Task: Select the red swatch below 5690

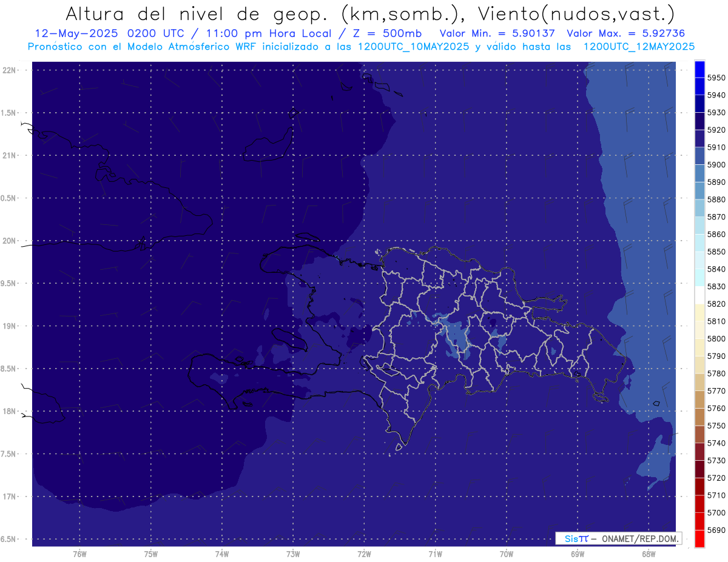Action: (699, 539)
